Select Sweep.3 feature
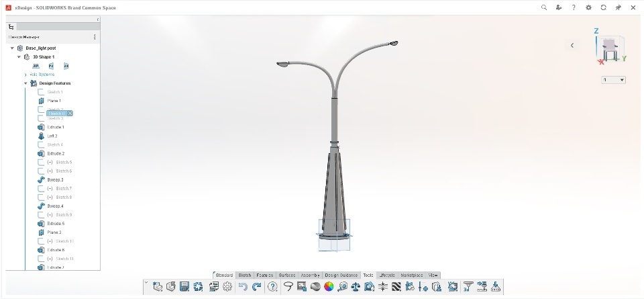Screen dimensions: 644x299 pos(55,179)
